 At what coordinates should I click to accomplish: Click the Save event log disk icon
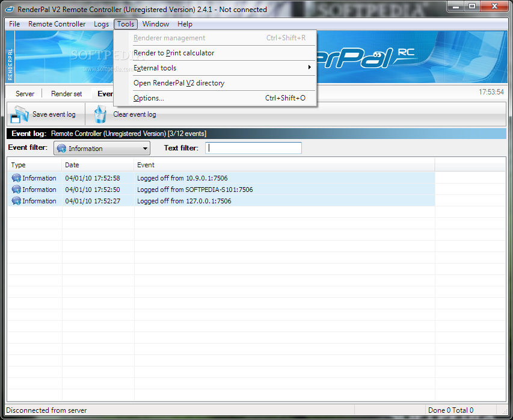tap(19, 114)
